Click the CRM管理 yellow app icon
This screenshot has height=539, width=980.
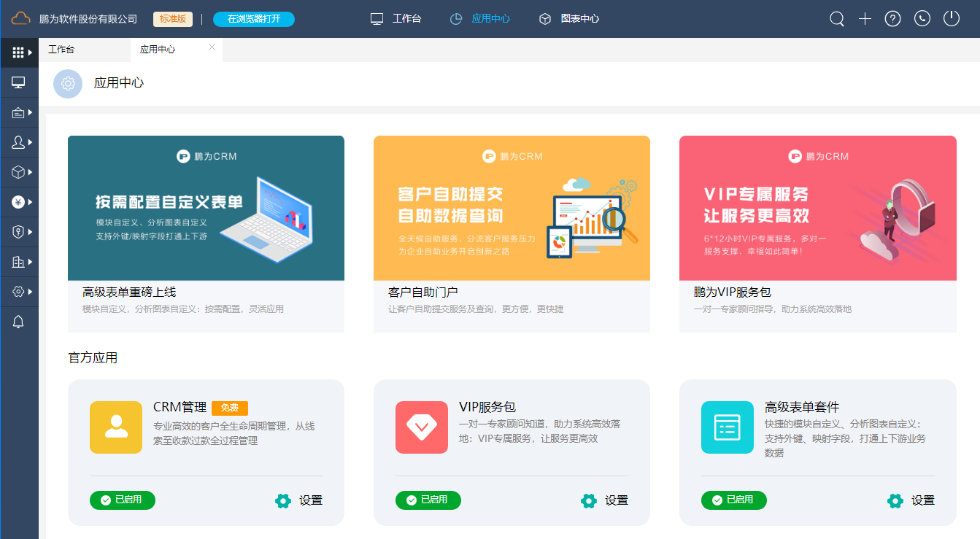(116, 427)
